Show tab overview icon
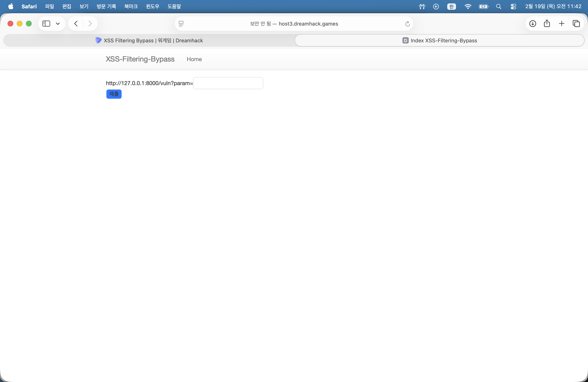This screenshot has height=382, width=588. point(576,24)
